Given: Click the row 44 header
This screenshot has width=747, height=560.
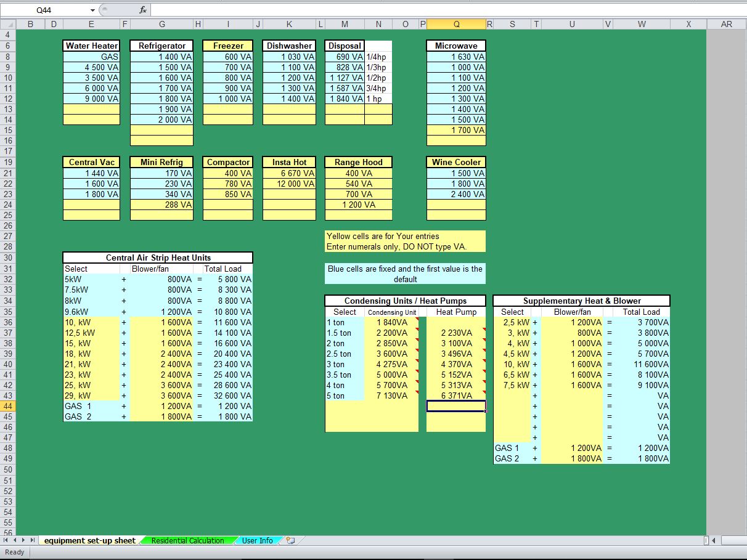Looking at the screenshot, I should pos(7,407).
